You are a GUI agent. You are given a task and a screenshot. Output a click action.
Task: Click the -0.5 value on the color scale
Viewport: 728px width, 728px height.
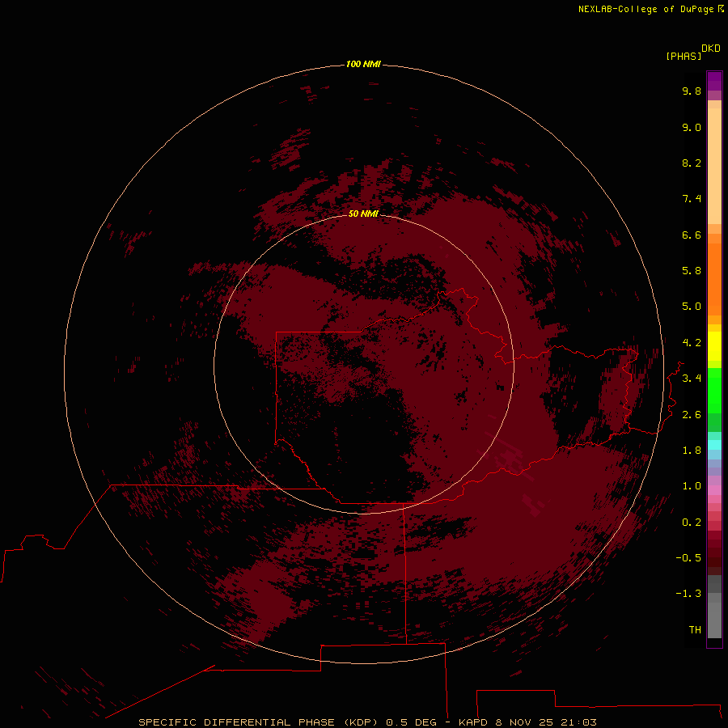[x=688, y=558]
